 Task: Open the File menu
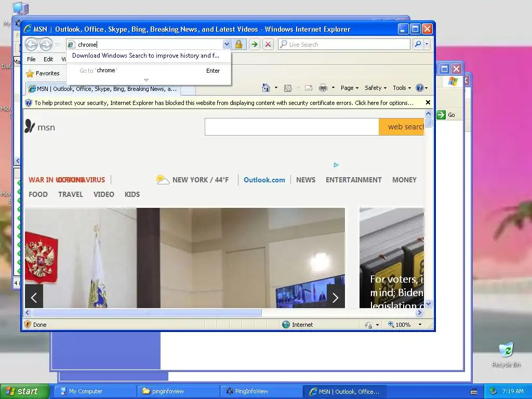31,59
